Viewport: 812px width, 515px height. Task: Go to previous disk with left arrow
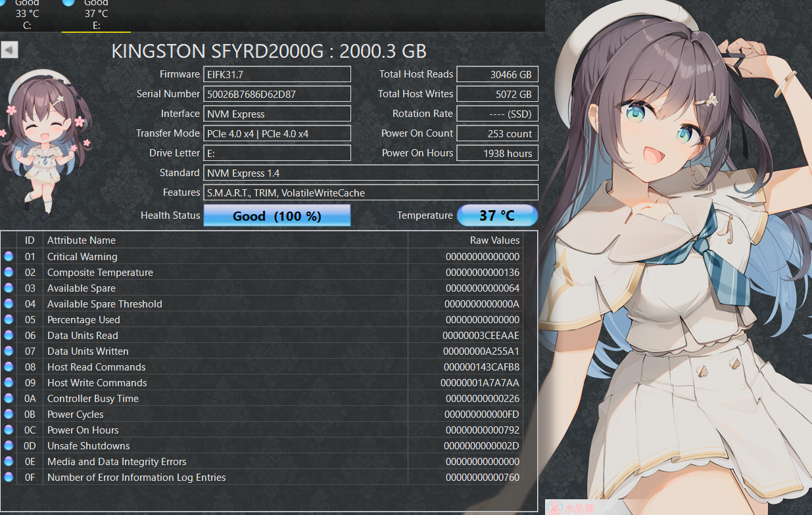(9, 50)
